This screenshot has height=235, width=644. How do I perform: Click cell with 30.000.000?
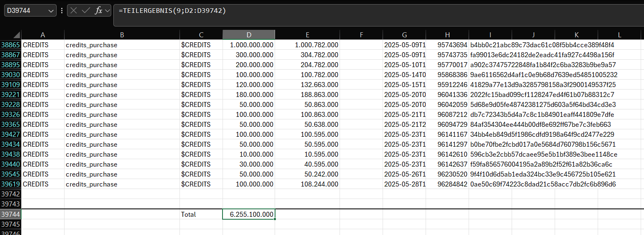coord(249,164)
